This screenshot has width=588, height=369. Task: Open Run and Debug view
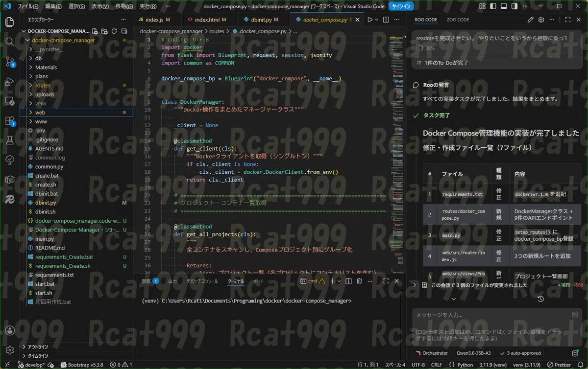(x=9, y=81)
